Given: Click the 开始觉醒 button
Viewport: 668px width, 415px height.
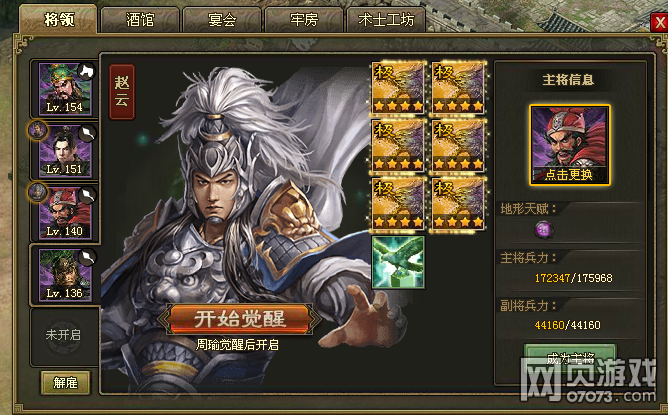Looking at the screenshot, I should (239, 318).
